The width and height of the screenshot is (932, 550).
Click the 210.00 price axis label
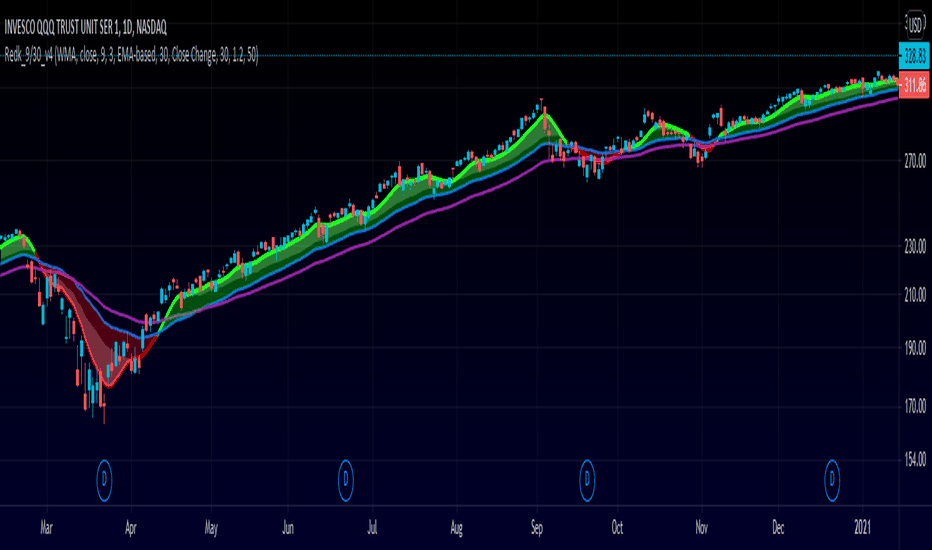pyautogui.click(x=915, y=294)
